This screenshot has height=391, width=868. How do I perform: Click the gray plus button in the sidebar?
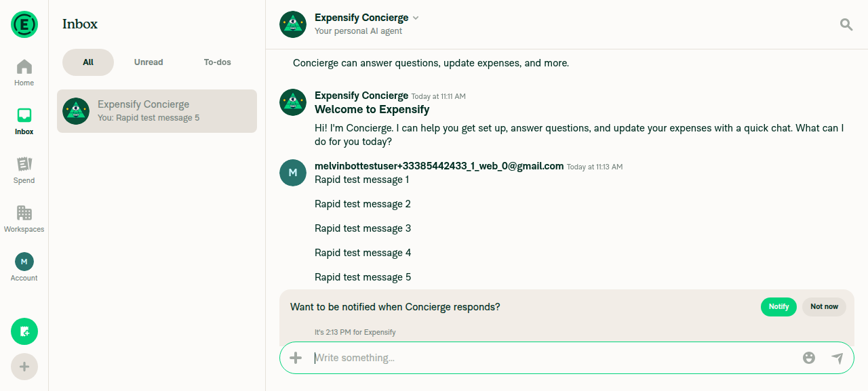24,367
